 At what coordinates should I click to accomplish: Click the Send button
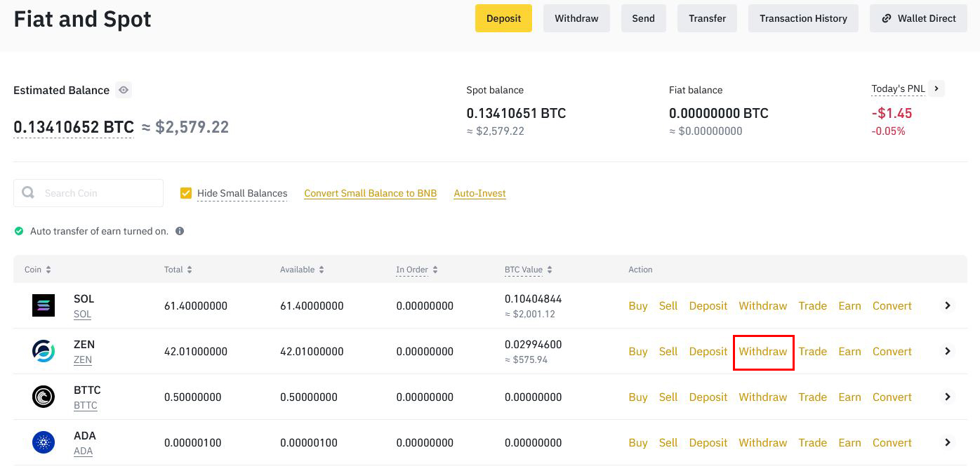(x=643, y=18)
